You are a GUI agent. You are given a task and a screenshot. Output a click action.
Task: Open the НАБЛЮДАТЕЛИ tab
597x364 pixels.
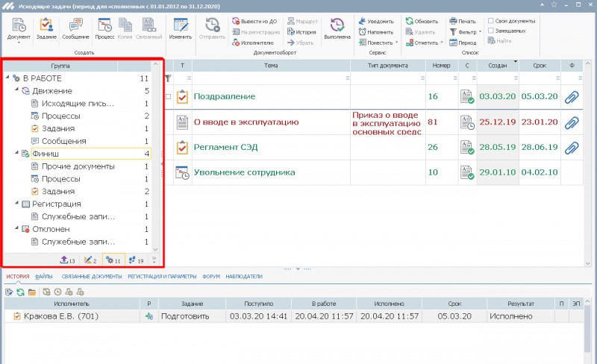coord(244,277)
